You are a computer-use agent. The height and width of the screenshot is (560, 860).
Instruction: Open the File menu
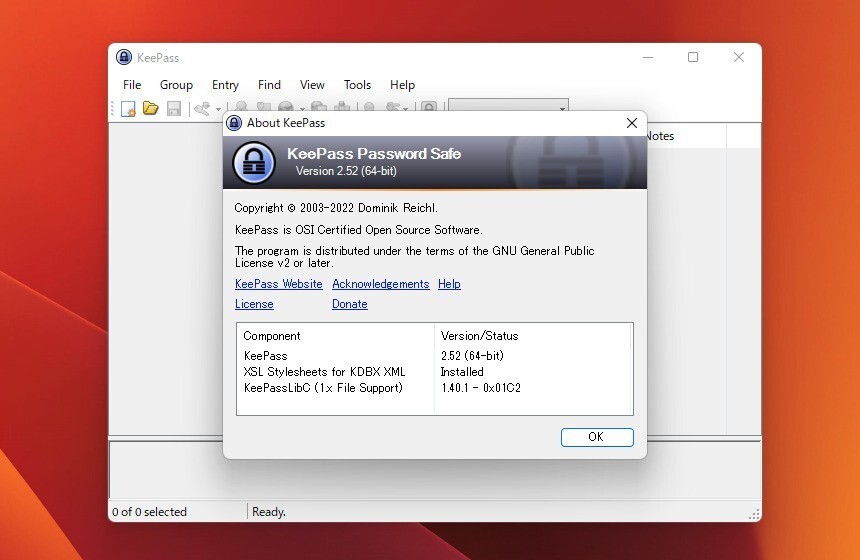pyautogui.click(x=132, y=85)
